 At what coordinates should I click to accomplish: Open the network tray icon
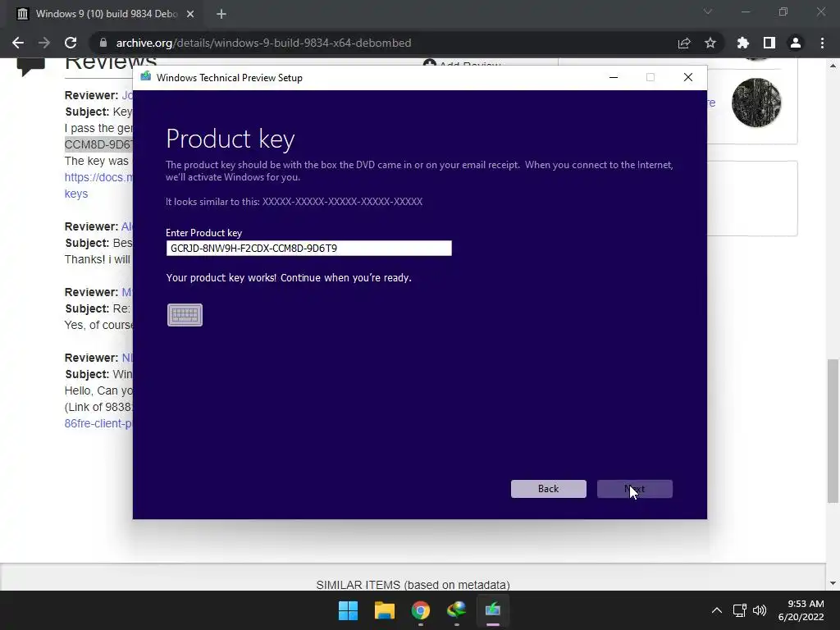(x=740, y=610)
